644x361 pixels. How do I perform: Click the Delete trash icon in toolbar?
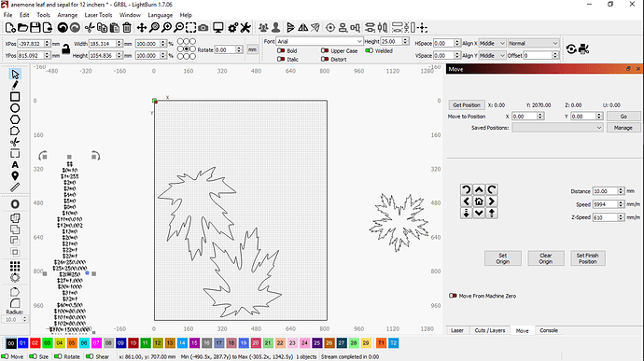pyautogui.click(x=127, y=27)
